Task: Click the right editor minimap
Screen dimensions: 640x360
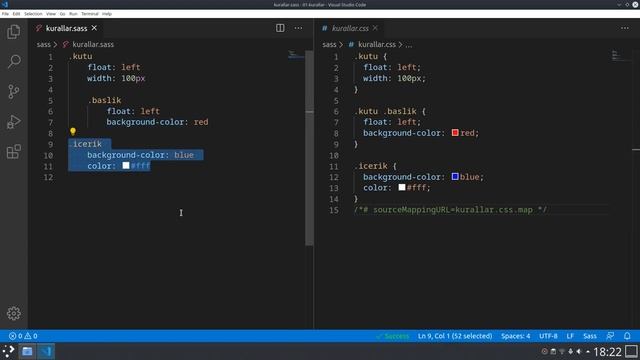Action: (x=620, y=56)
